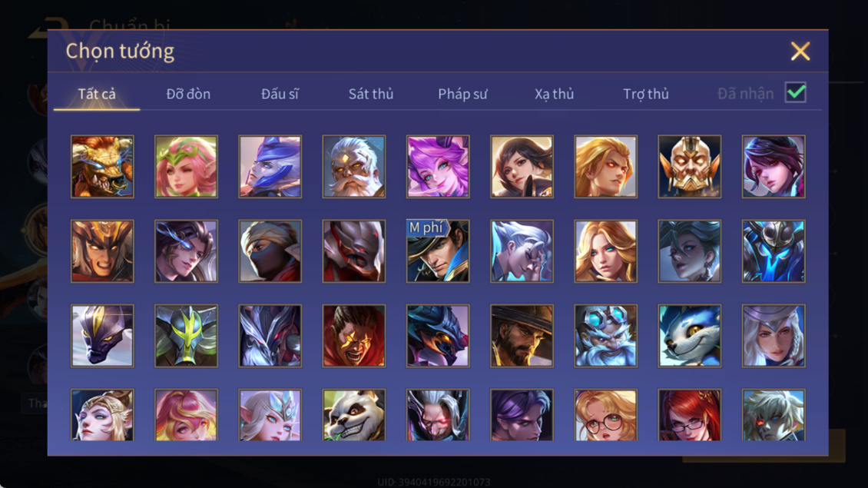This screenshot has width=868, height=488.
Task: Pick the pink-purple haired girl hero
Action: pos(438,167)
